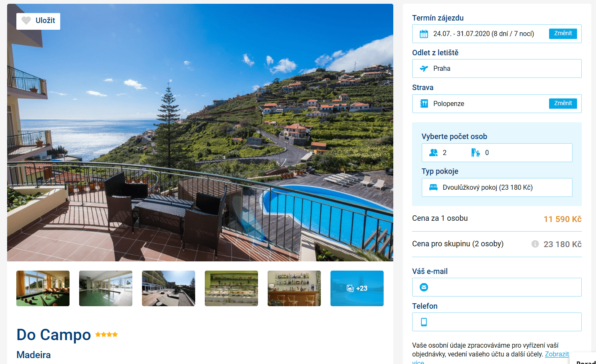596x364 pixels.
Task: Click the phone icon in Telefon field
Action: click(424, 322)
